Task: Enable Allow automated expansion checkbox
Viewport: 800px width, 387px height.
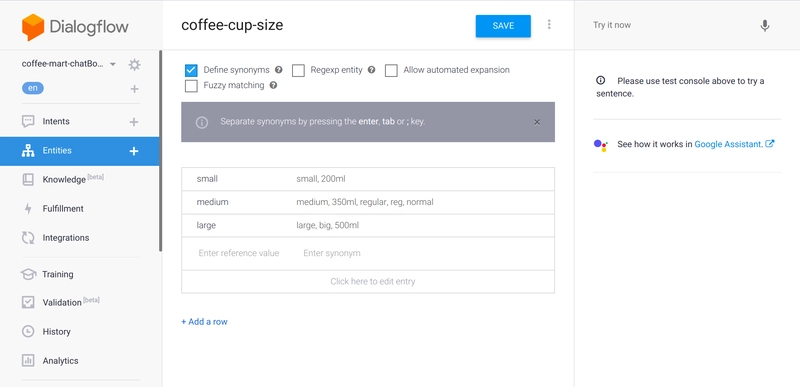Action: pos(391,70)
